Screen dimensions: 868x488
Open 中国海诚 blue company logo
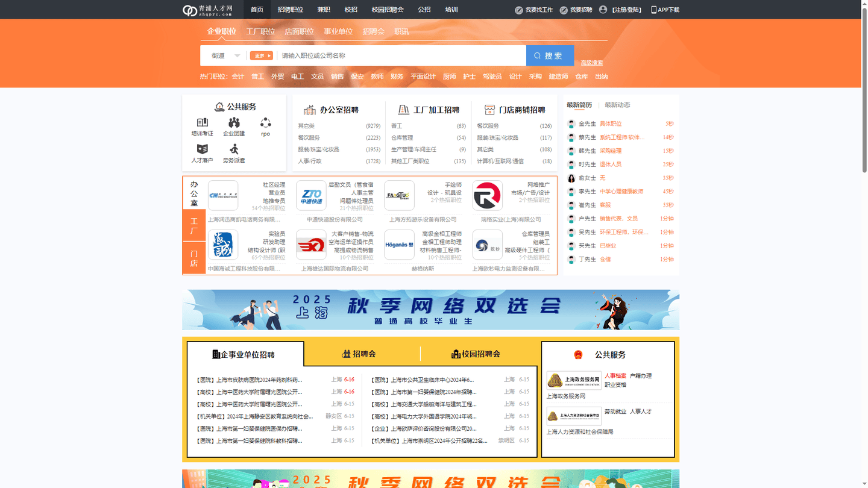coord(223,245)
